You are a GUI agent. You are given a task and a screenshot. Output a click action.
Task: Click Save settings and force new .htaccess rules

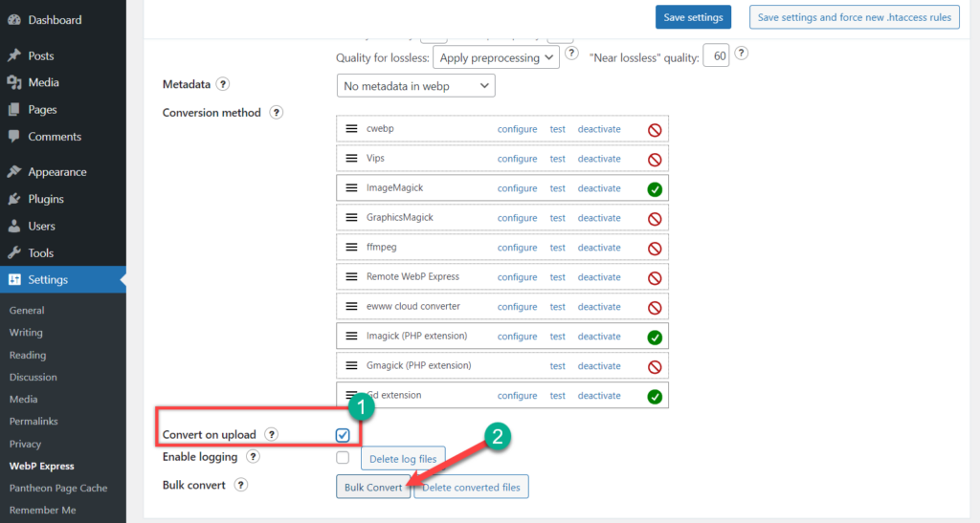(x=855, y=17)
